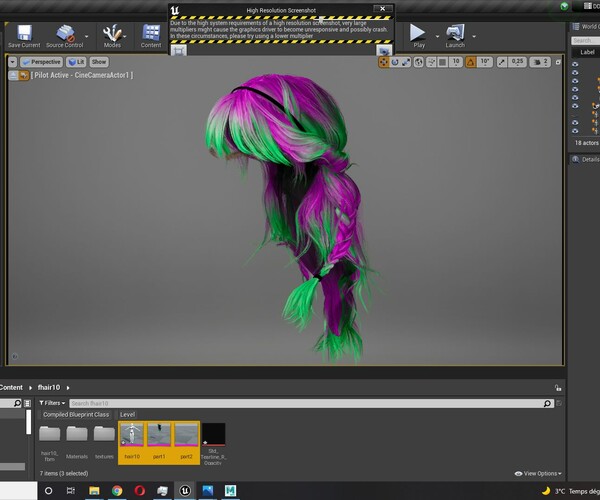The image size is (600, 500).
Task: Click the take screenshot icon in High Resolution Screenshot
Action: coord(384,50)
